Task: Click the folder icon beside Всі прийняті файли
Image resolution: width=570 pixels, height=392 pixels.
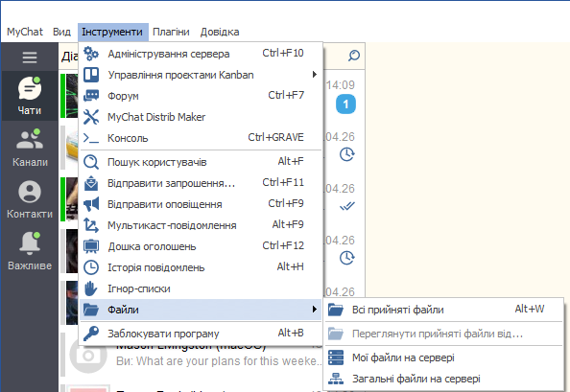Action: point(336,310)
